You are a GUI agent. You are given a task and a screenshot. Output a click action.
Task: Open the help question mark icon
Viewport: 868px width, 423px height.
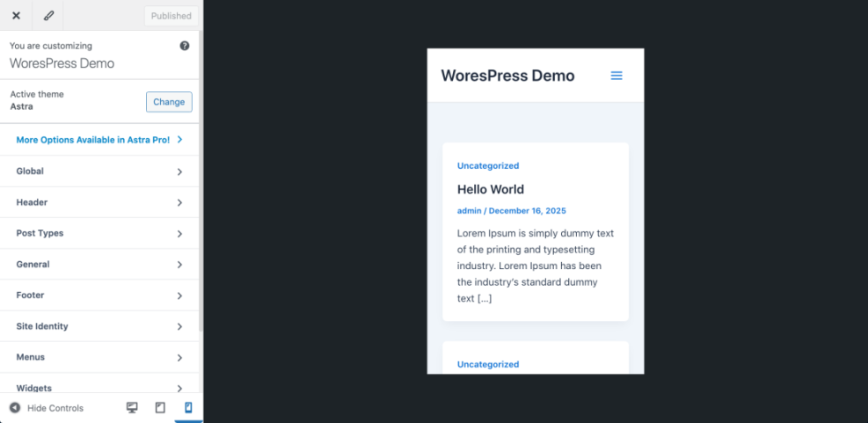[x=185, y=46]
